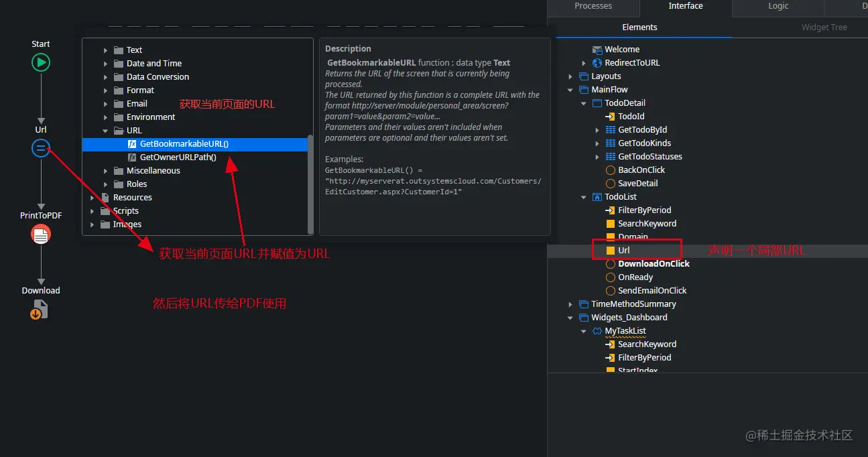
Task: Expand the Images folder
Action: 92,224
